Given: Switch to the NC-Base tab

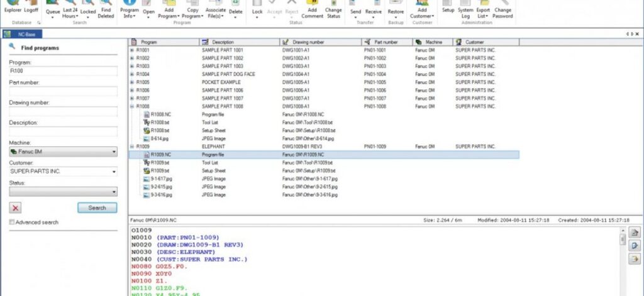Looking at the screenshot, I should pyautogui.click(x=22, y=35).
